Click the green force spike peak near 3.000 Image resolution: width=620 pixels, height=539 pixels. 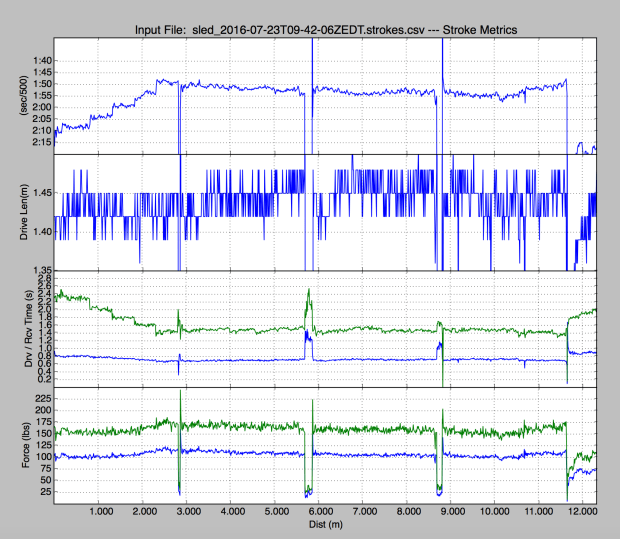coord(180,391)
